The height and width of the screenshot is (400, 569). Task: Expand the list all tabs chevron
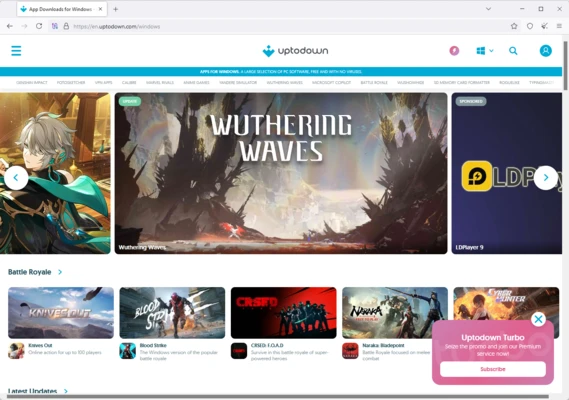488,9
